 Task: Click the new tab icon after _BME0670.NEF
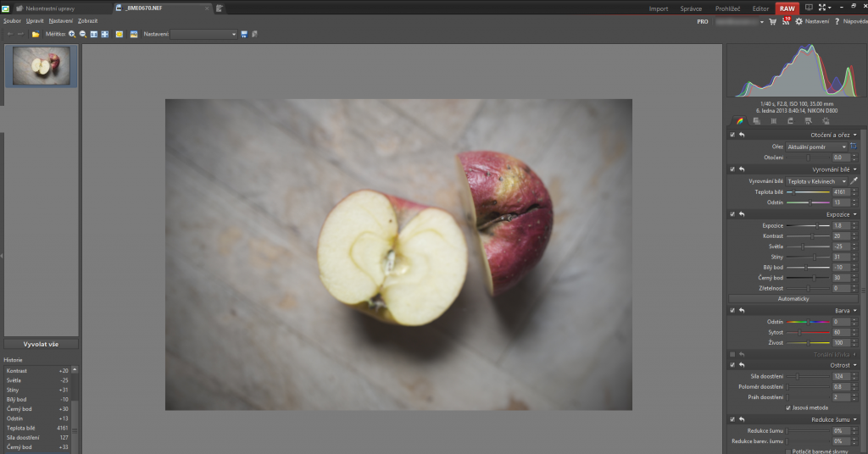[220, 8]
